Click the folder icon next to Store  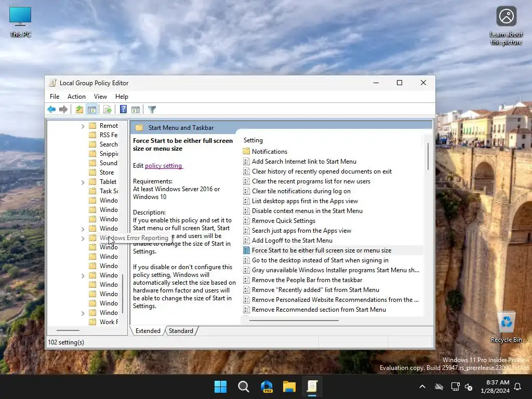(x=92, y=172)
